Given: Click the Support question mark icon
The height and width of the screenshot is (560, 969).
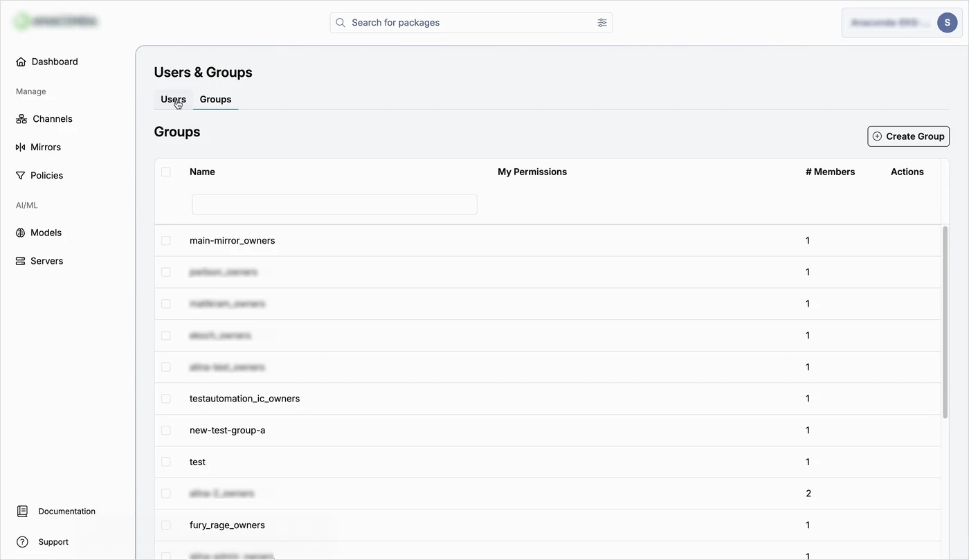Looking at the screenshot, I should [x=22, y=542].
